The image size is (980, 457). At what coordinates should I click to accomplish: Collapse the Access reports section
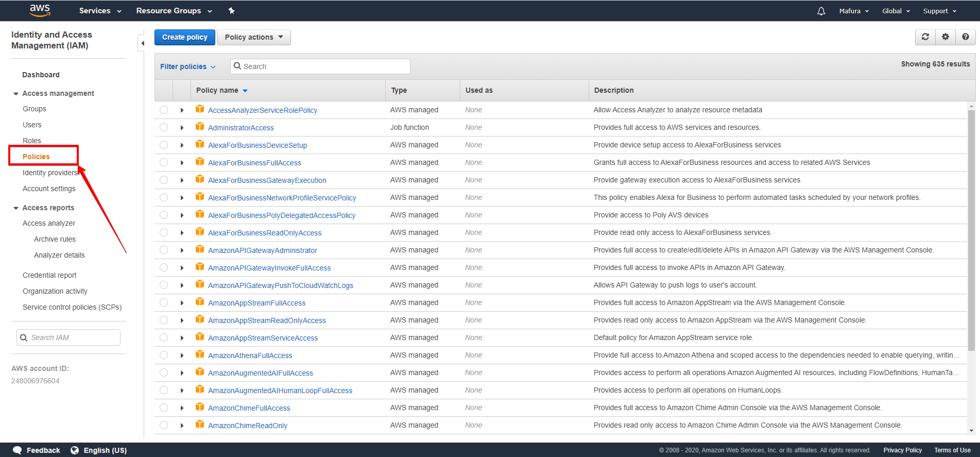click(16, 208)
